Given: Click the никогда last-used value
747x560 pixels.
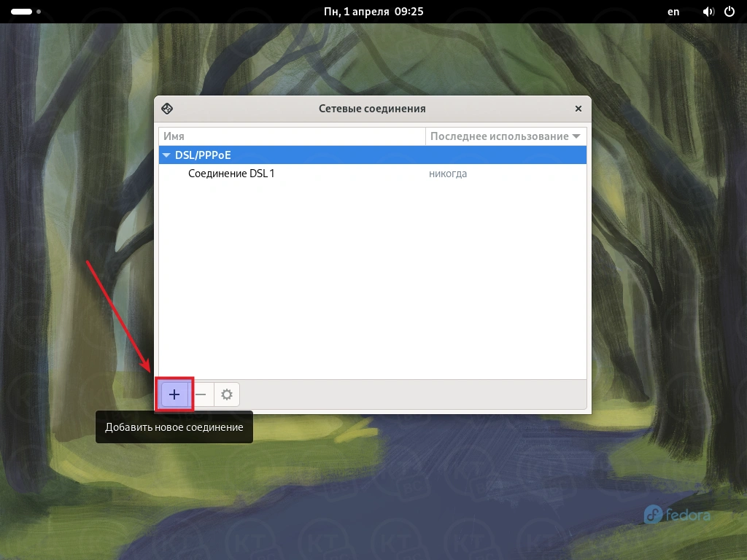Looking at the screenshot, I should pos(448,174).
